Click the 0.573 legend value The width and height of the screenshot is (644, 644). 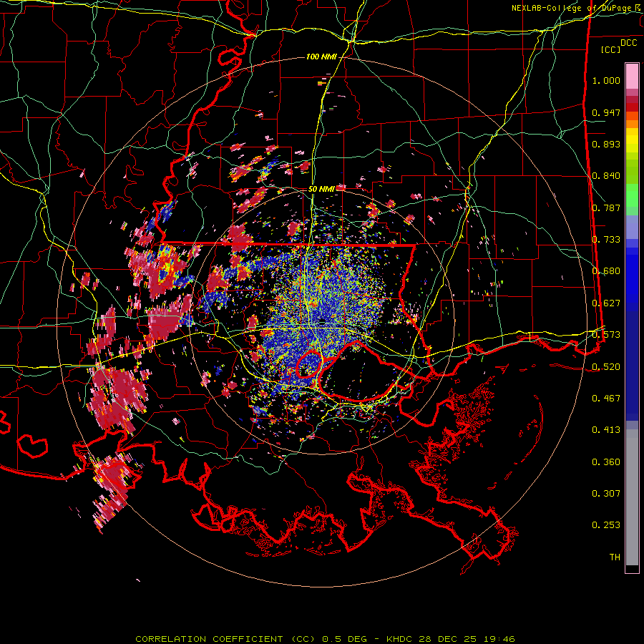pos(606,335)
